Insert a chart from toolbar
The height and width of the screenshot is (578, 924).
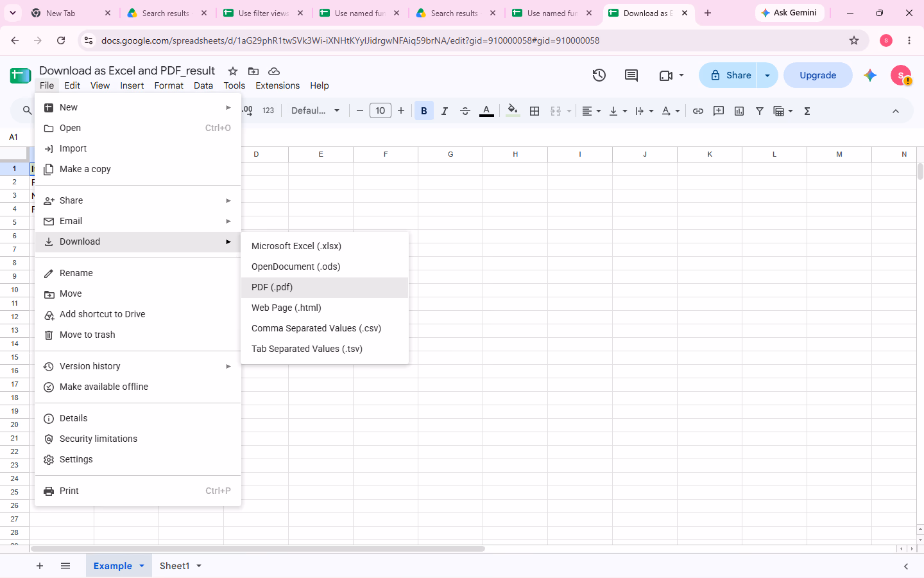click(x=739, y=111)
